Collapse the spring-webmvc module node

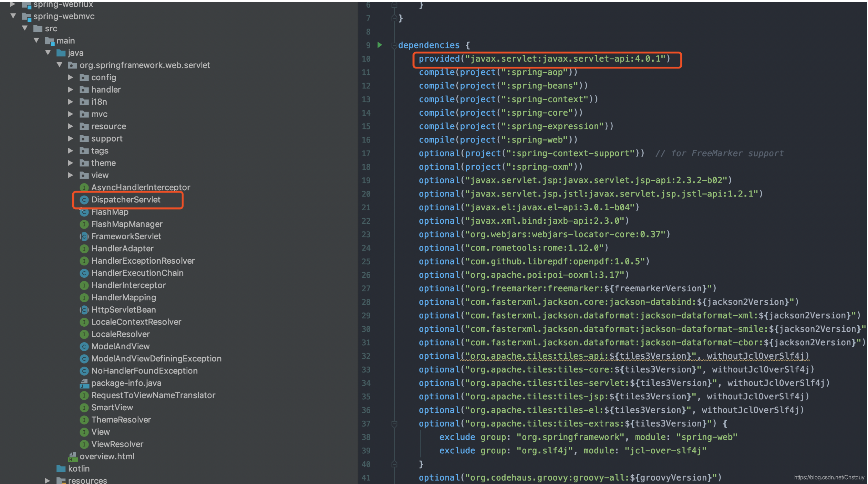click(13, 16)
